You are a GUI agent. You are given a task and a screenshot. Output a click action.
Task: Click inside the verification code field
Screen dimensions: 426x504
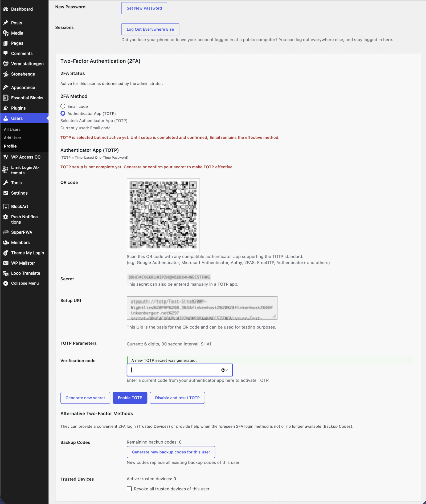(173, 370)
